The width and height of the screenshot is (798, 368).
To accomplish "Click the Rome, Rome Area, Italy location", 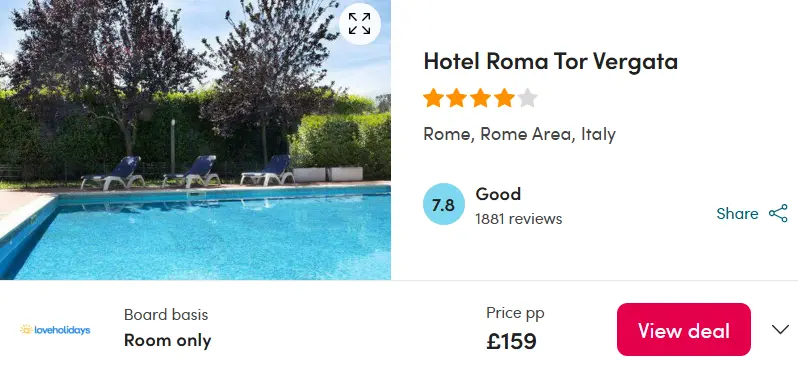I will (x=520, y=134).
